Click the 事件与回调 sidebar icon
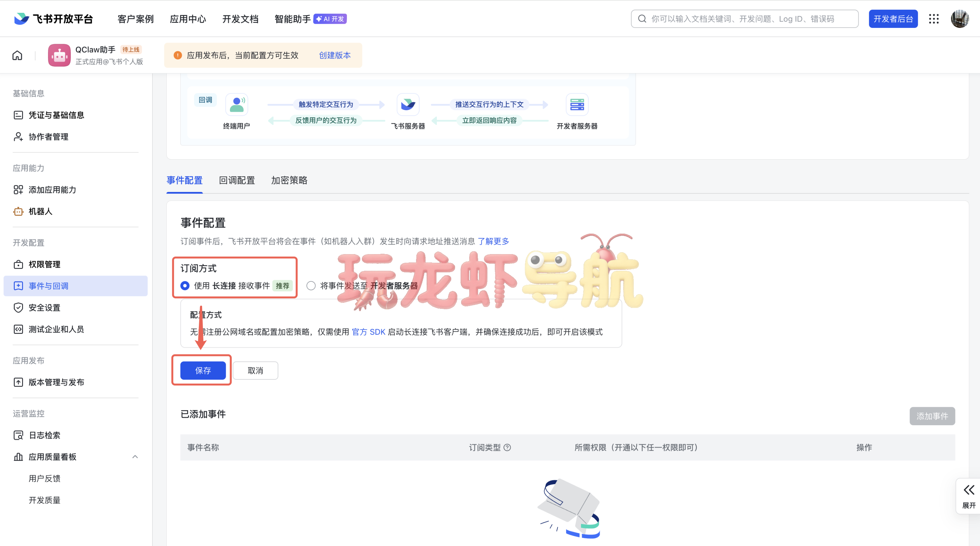This screenshot has height=546, width=980. coord(18,286)
